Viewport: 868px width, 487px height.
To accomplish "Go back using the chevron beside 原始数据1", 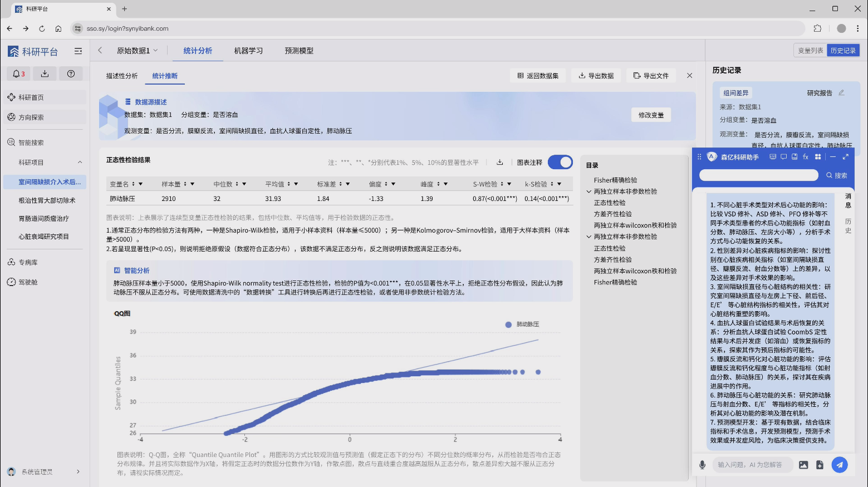I will (100, 50).
